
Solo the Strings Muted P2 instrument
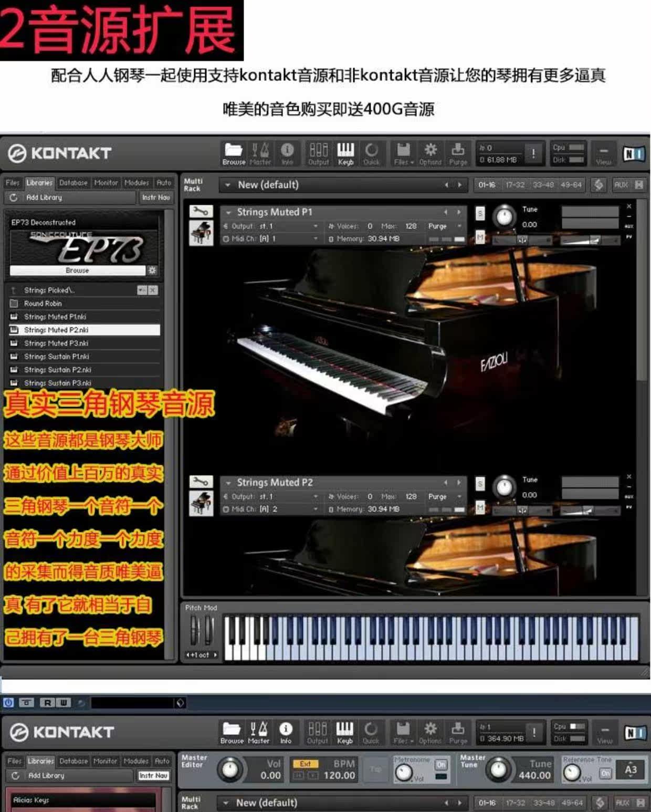(480, 484)
